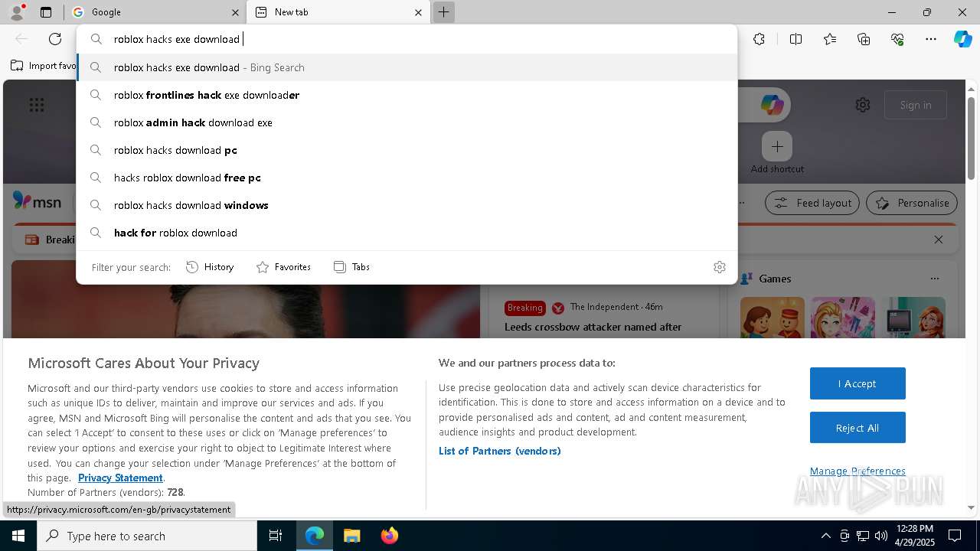980x551 pixels.
Task: Click the Refresh page icon
Action: click(x=55, y=39)
